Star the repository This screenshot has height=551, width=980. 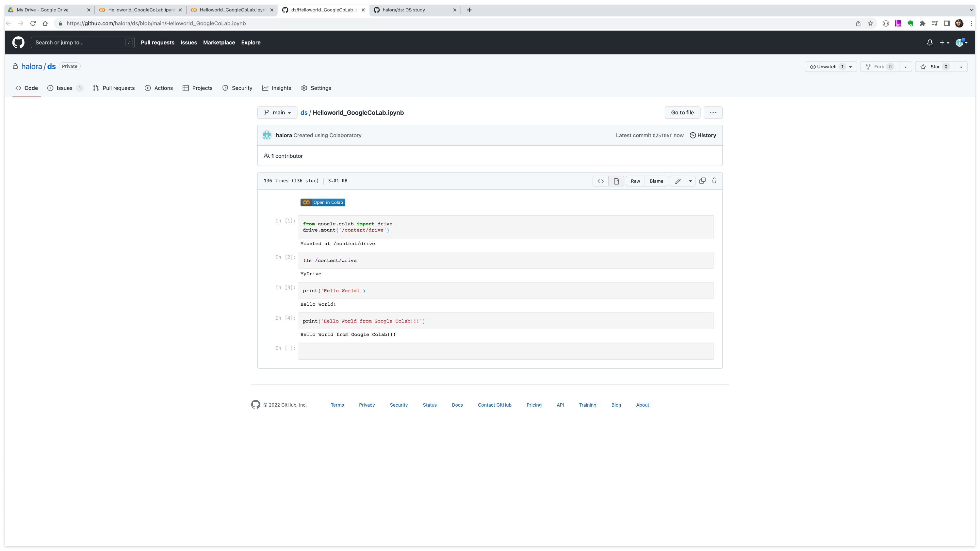point(935,67)
